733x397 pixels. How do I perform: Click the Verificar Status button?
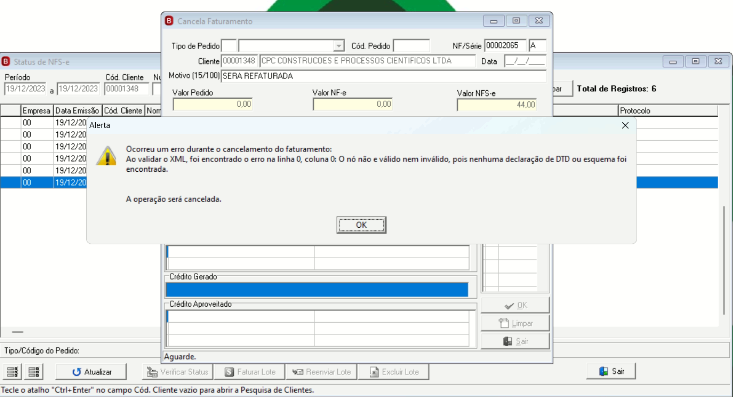coord(178,372)
